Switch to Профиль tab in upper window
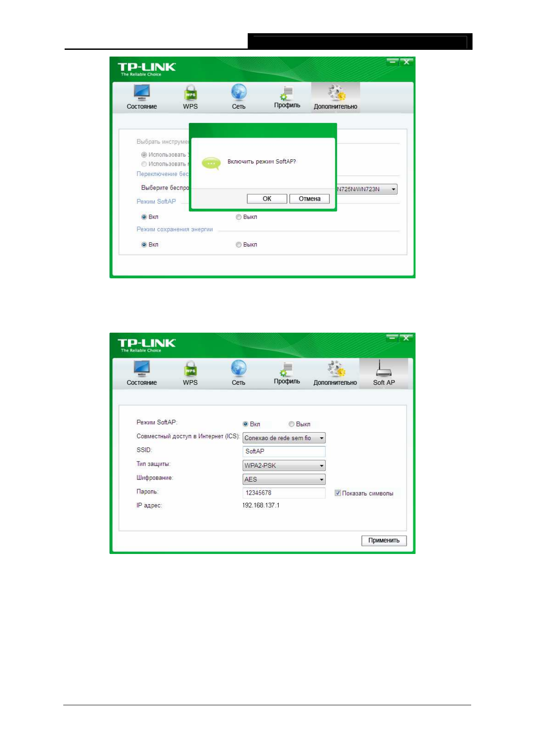The height and width of the screenshot is (756, 534). tap(287, 97)
